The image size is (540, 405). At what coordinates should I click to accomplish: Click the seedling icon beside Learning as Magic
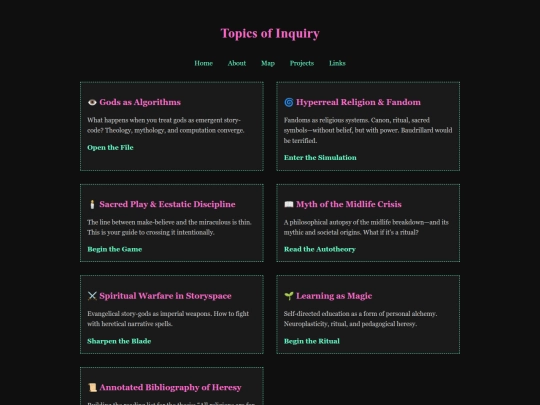[289, 296]
